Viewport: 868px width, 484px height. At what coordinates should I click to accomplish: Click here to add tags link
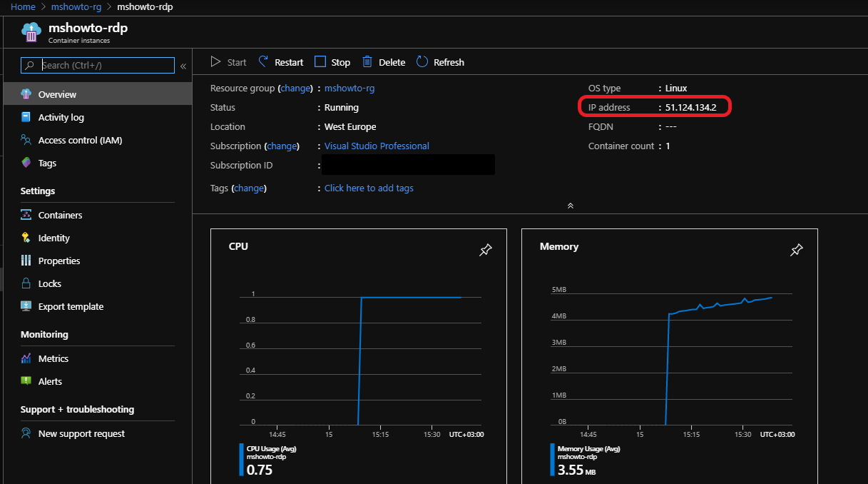[369, 188]
